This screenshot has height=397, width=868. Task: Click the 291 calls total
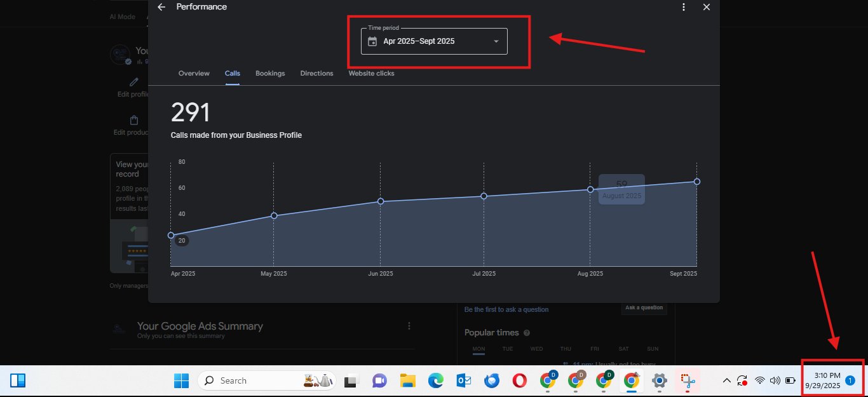pyautogui.click(x=191, y=112)
